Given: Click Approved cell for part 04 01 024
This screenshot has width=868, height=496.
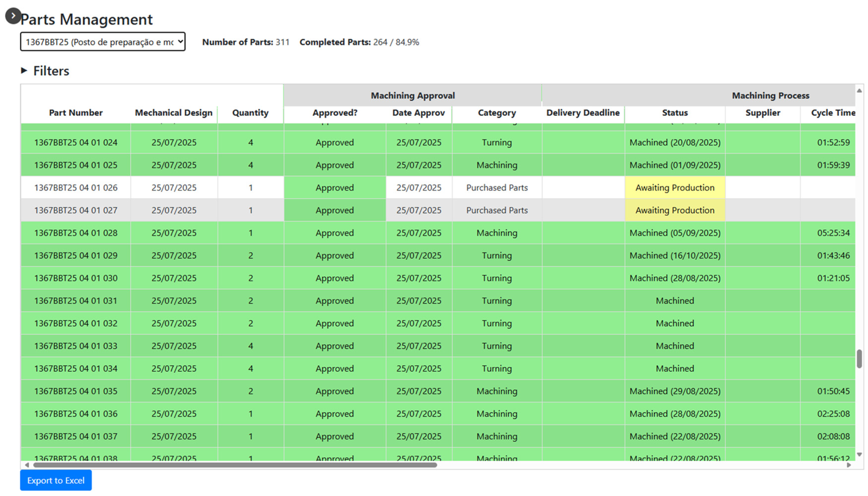Looking at the screenshot, I should [x=334, y=142].
